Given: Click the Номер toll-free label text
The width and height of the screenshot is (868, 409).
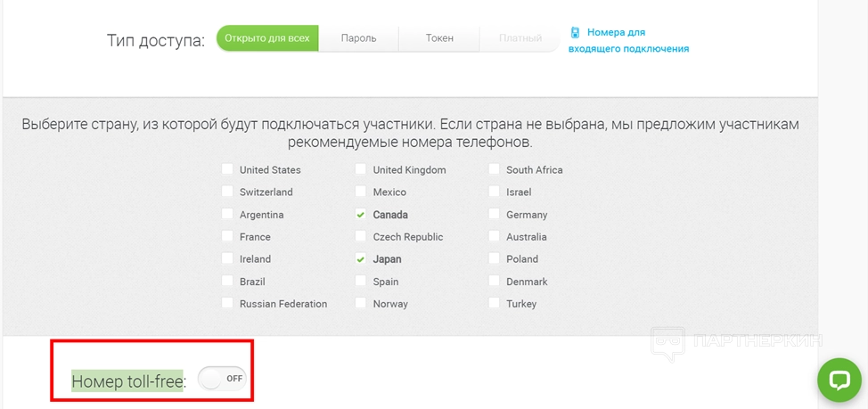Looking at the screenshot, I should [127, 380].
